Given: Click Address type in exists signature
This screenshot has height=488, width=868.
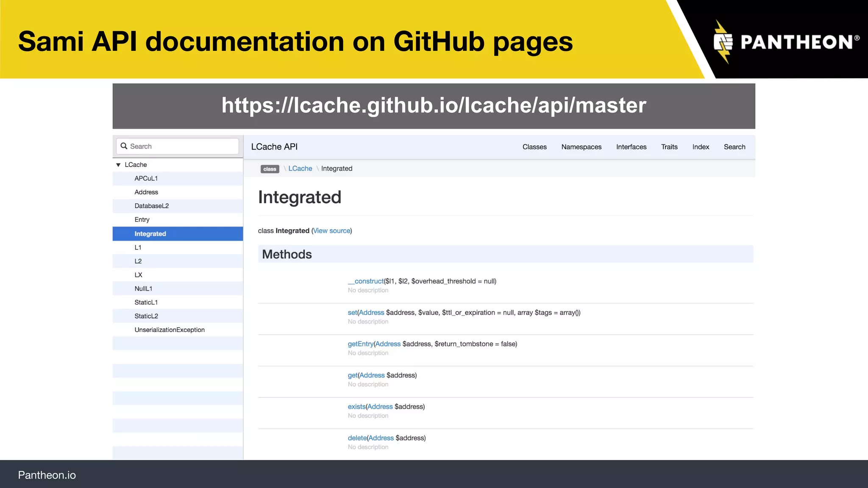Looking at the screenshot, I should (380, 407).
